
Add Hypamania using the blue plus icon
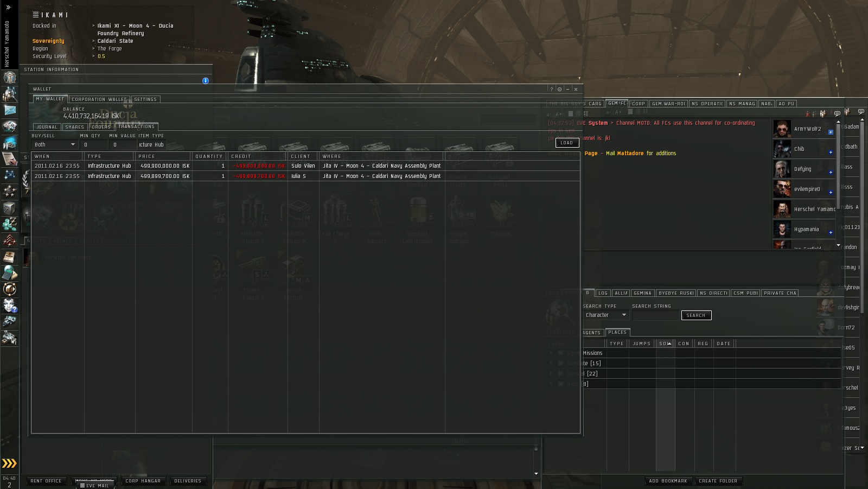click(831, 232)
